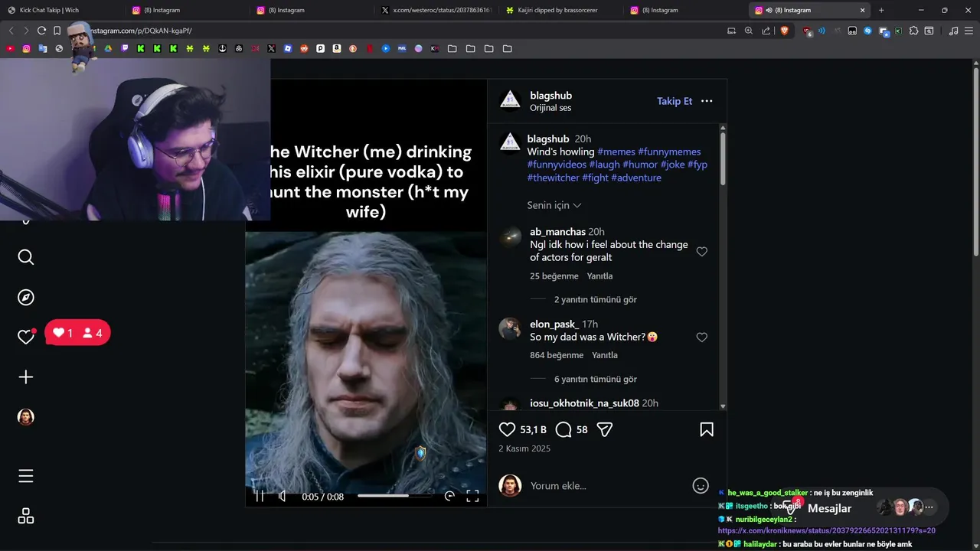This screenshot has height=551, width=980.
Task: Open the Meta apps grid icon in sidebar
Action: 26,517
